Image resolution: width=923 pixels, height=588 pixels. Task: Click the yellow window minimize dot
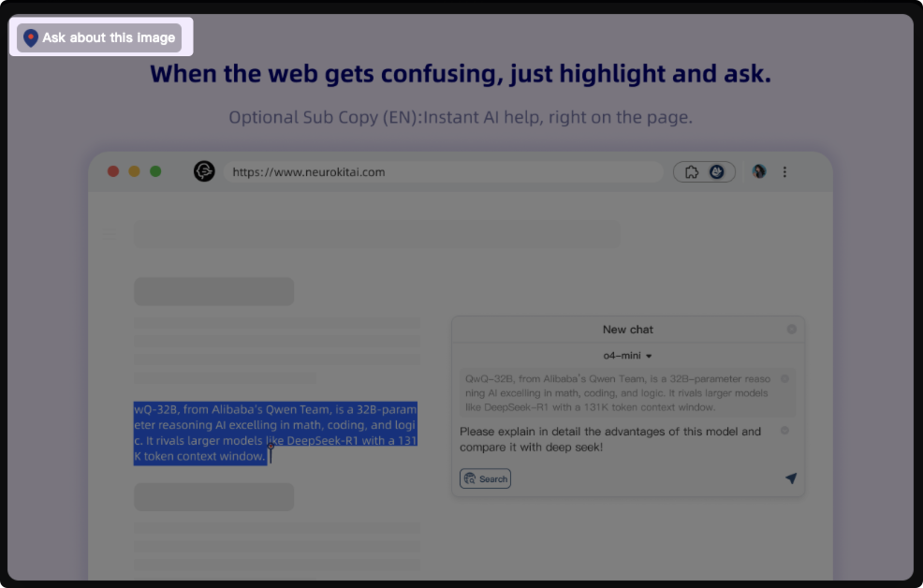[x=134, y=171]
